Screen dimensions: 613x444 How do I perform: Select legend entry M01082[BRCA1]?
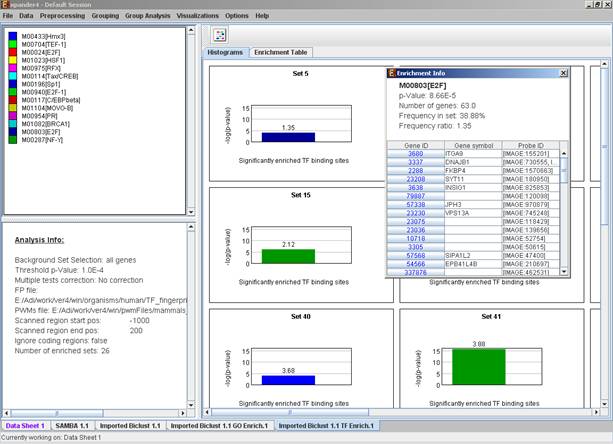[x=46, y=124]
